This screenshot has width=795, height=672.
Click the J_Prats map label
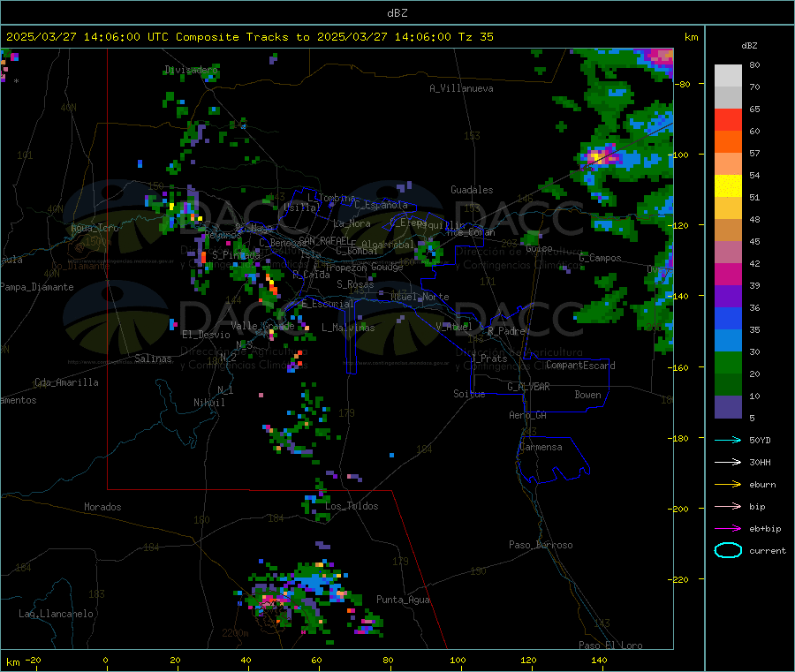[488, 359]
